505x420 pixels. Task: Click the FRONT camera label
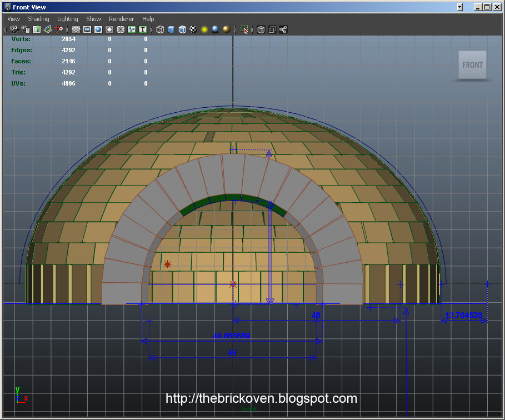tap(472, 65)
